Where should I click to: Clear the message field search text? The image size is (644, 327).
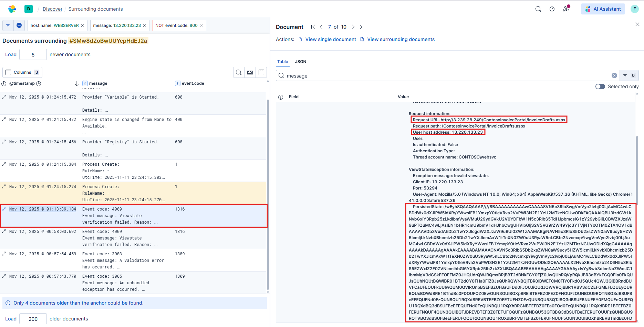tap(614, 75)
